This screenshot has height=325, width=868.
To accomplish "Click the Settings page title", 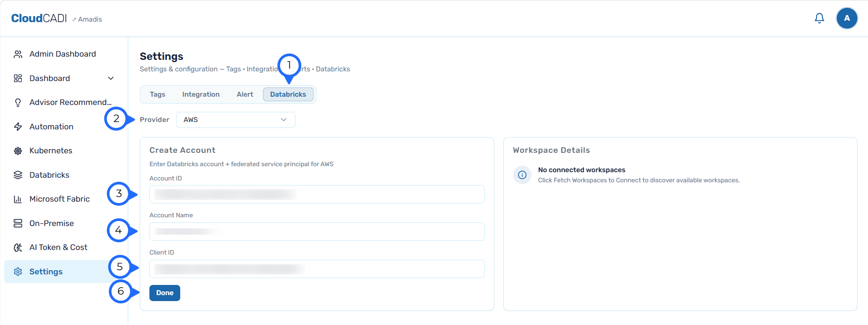I will click(x=161, y=56).
